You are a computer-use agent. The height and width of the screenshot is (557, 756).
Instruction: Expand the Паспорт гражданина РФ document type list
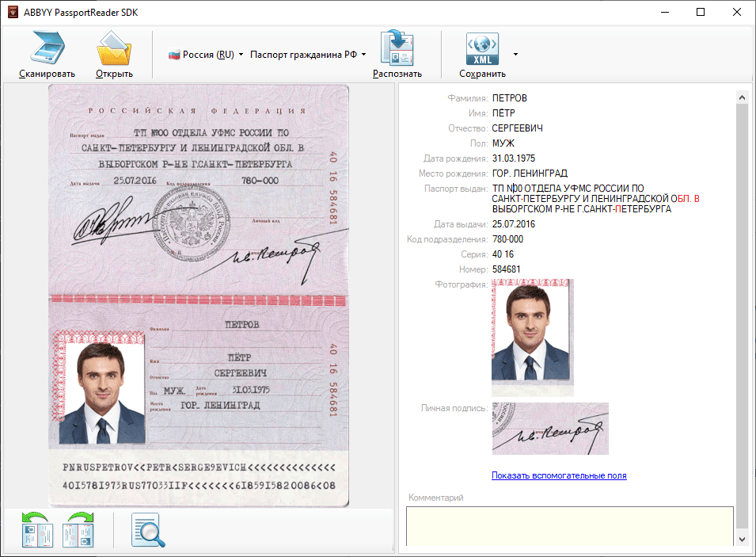click(x=308, y=55)
